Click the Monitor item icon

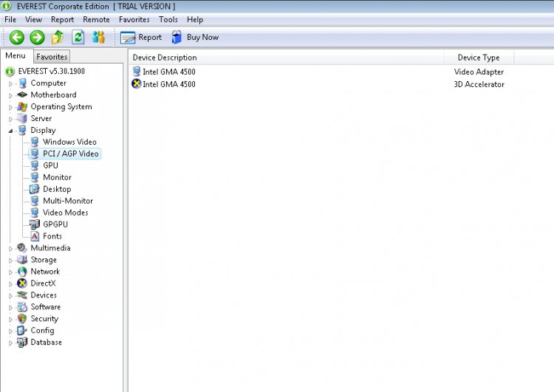coord(35,177)
